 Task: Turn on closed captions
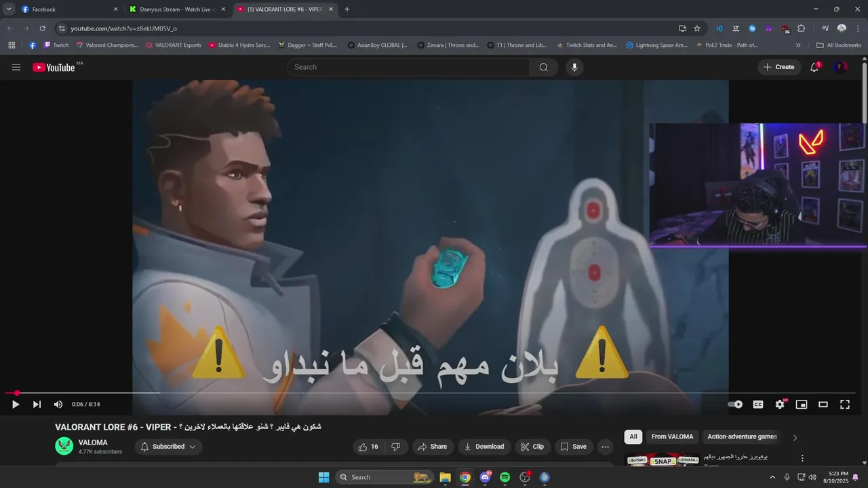pos(758,405)
